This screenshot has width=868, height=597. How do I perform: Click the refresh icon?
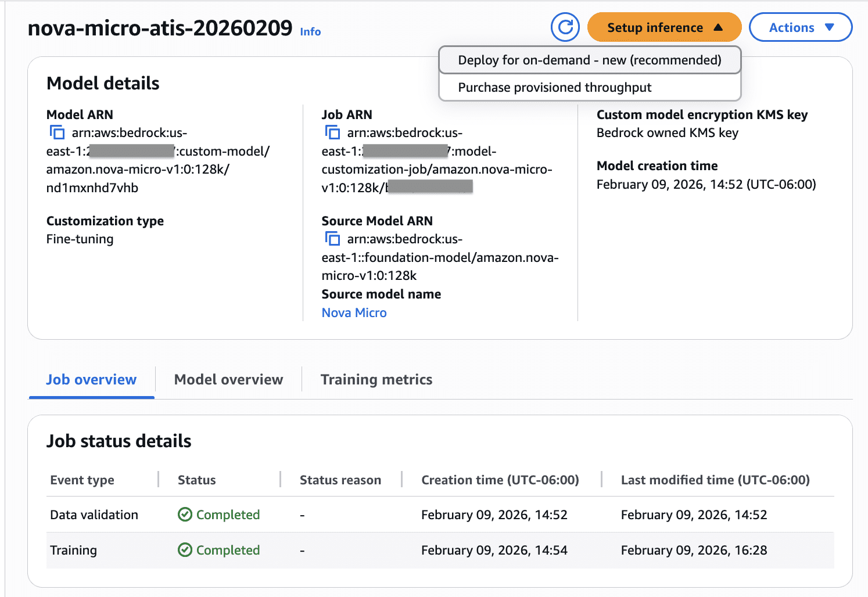pos(565,27)
